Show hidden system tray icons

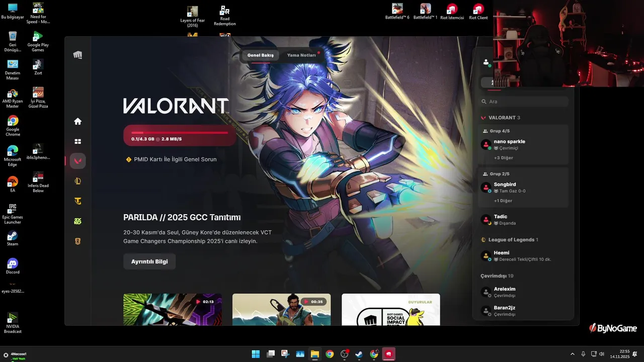(x=572, y=354)
